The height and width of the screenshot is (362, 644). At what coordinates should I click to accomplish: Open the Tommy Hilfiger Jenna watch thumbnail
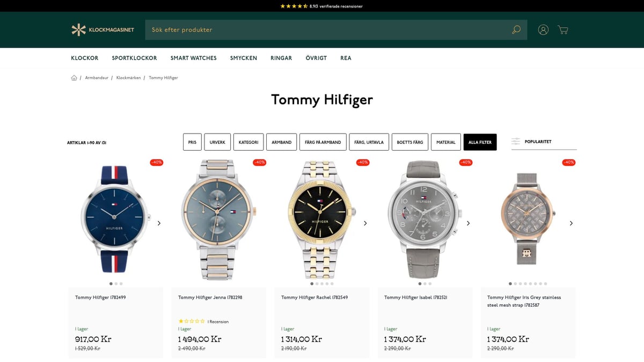[x=219, y=219]
